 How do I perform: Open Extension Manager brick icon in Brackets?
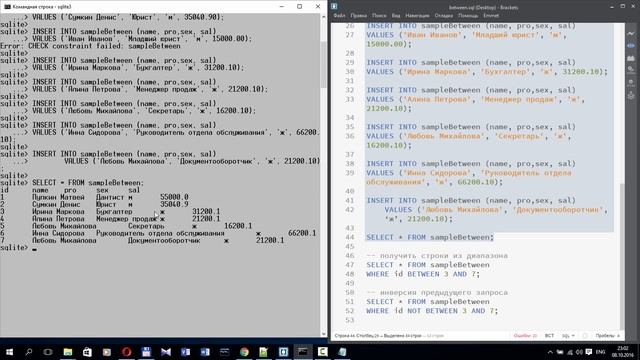631,58
